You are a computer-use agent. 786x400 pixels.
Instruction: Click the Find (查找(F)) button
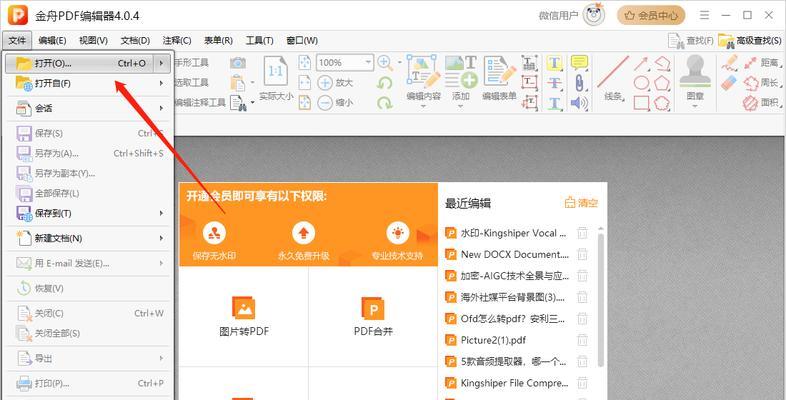691,41
